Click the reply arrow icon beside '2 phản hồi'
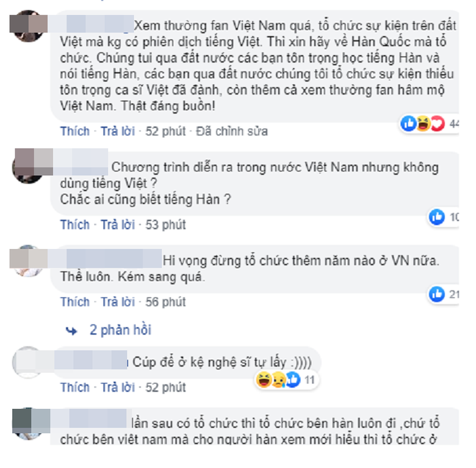 click(71, 331)
